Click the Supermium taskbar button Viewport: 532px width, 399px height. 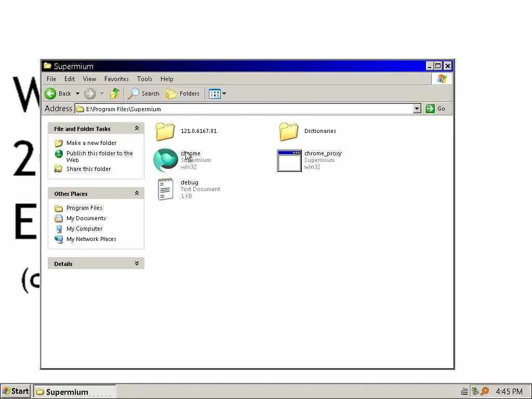tap(75, 392)
